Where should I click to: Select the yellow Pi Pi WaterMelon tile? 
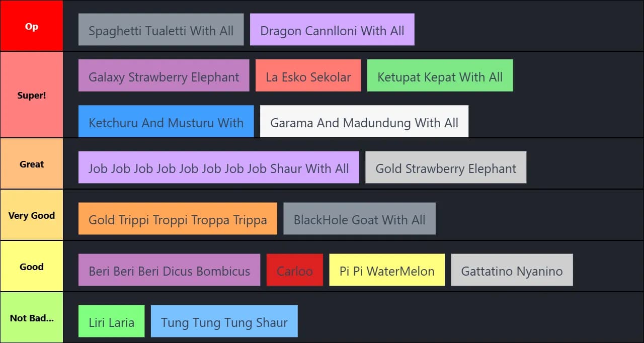(387, 270)
